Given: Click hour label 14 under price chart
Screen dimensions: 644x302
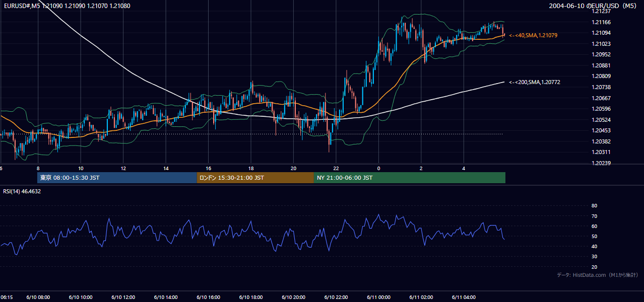Looking at the screenshot, I should (x=166, y=169).
